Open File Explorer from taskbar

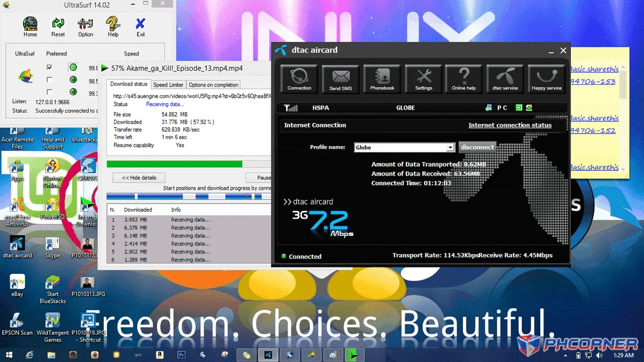tap(51, 355)
